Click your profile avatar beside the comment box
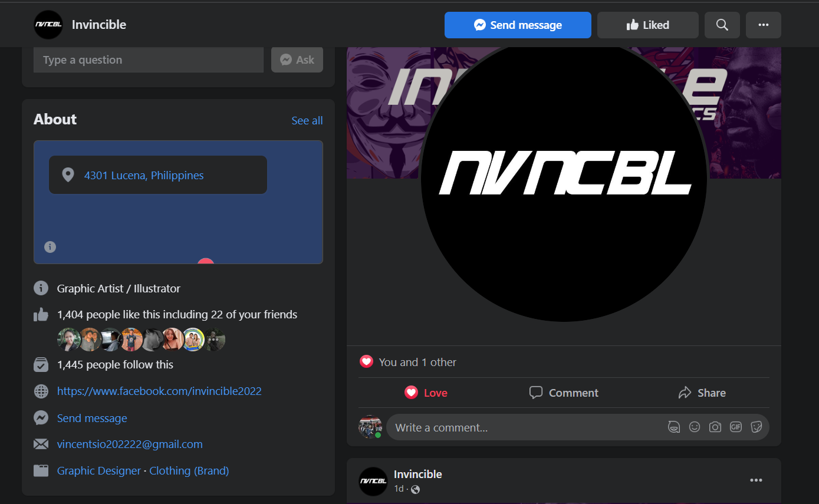Screen dimensions: 819x504 370,427
